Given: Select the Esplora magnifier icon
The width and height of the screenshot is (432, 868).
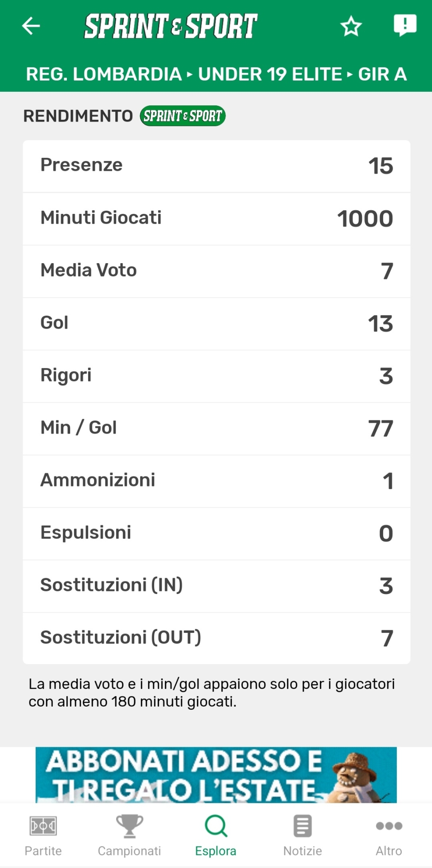Looking at the screenshot, I should click(216, 826).
